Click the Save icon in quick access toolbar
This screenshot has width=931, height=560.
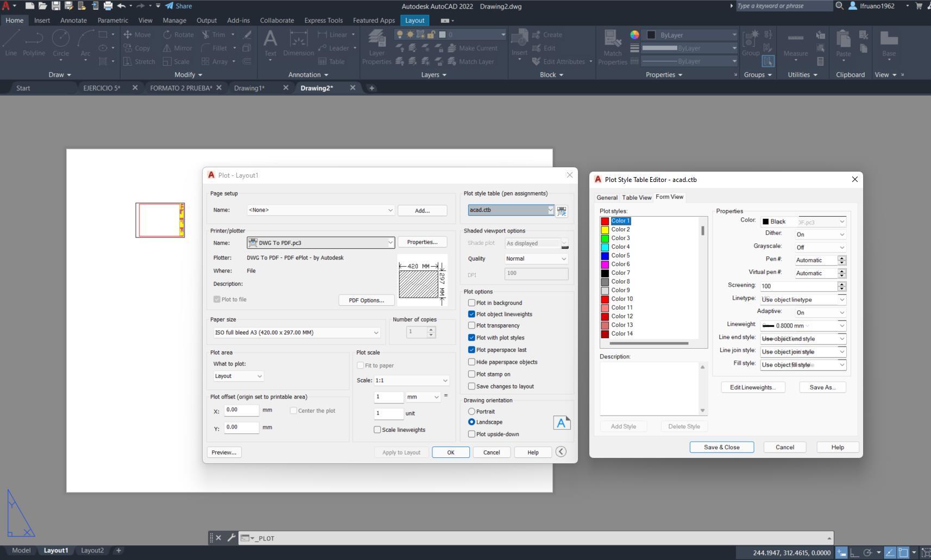coord(55,6)
